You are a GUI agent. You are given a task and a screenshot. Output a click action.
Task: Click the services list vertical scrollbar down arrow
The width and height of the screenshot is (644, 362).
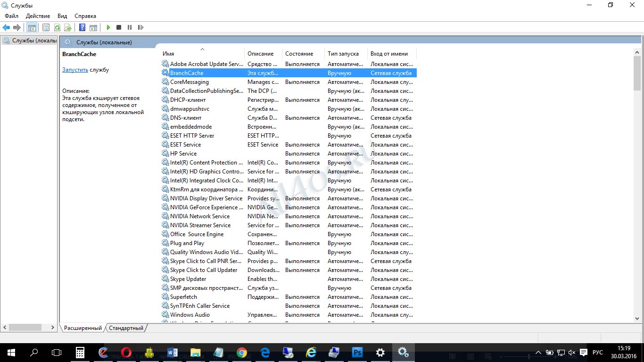tap(637, 318)
